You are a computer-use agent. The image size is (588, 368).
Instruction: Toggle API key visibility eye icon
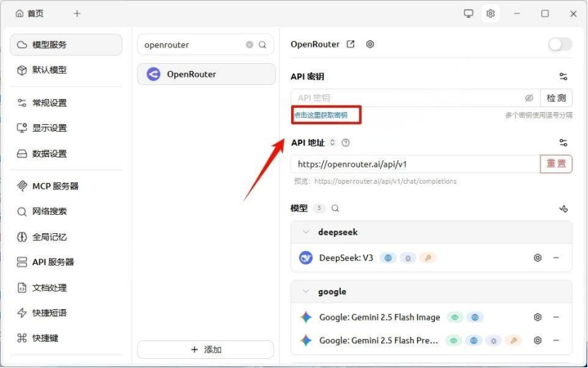pyautogui.click(x=528, y=98)
